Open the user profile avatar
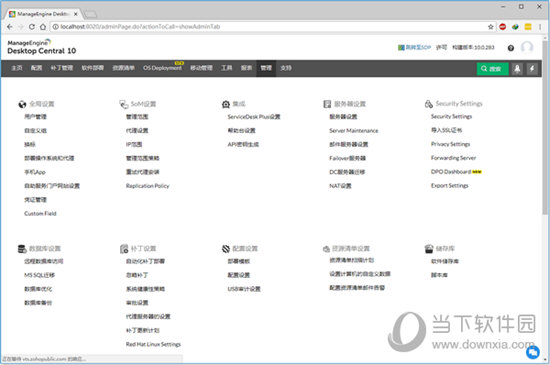The height and width of the screenshot is (365, 550). click(x=526, y=47)
